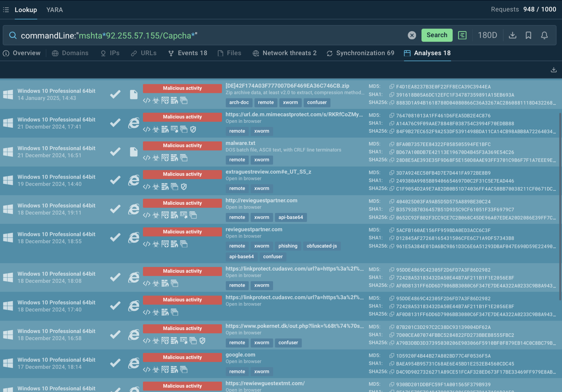Clear the search query with X icon
The width and height of the screenshot is (562, 392).
(x=412, y=35)
